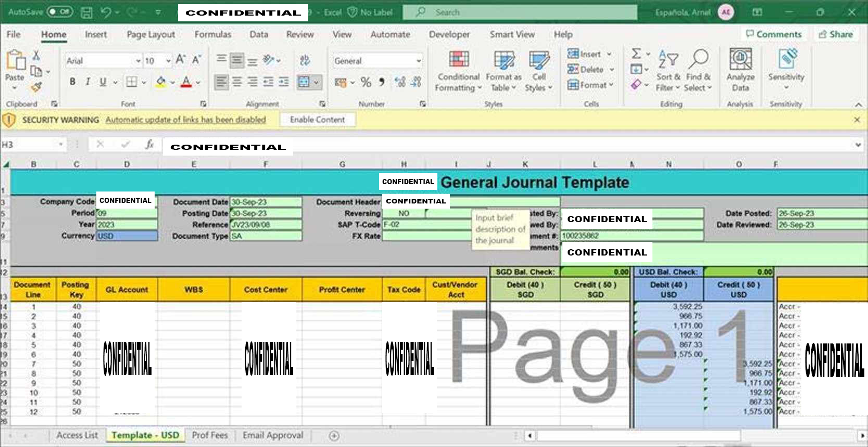Center text horizontally in the cell

237,82
